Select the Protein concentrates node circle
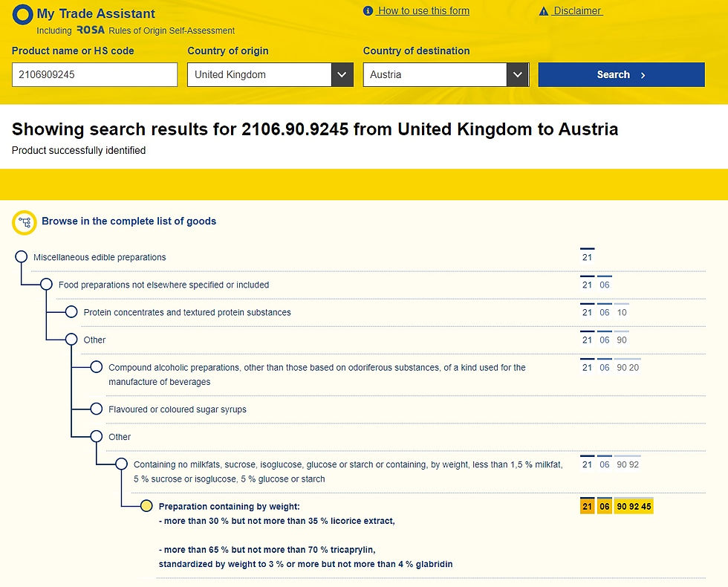The height and width of the screenshot is (587, 728). (71, 311)
